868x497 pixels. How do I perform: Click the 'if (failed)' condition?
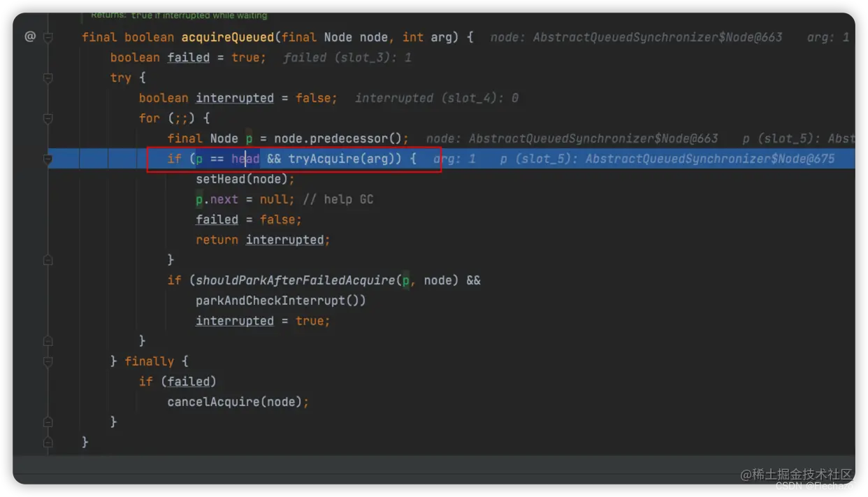[178, 382]
